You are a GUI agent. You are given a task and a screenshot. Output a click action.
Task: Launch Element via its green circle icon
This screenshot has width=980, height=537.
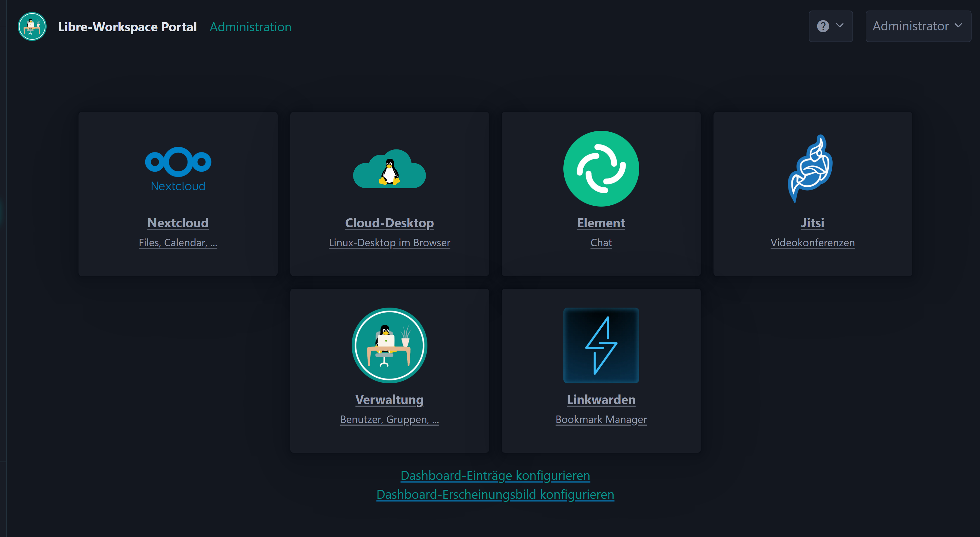(601, 169)
